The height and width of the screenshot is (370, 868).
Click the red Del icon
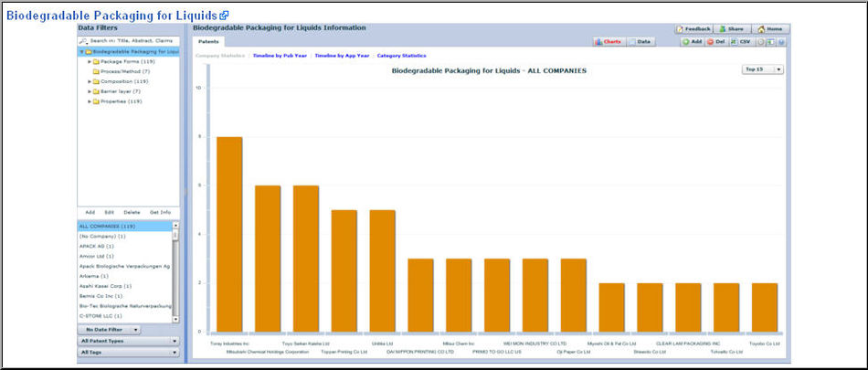tap(710, 42)
